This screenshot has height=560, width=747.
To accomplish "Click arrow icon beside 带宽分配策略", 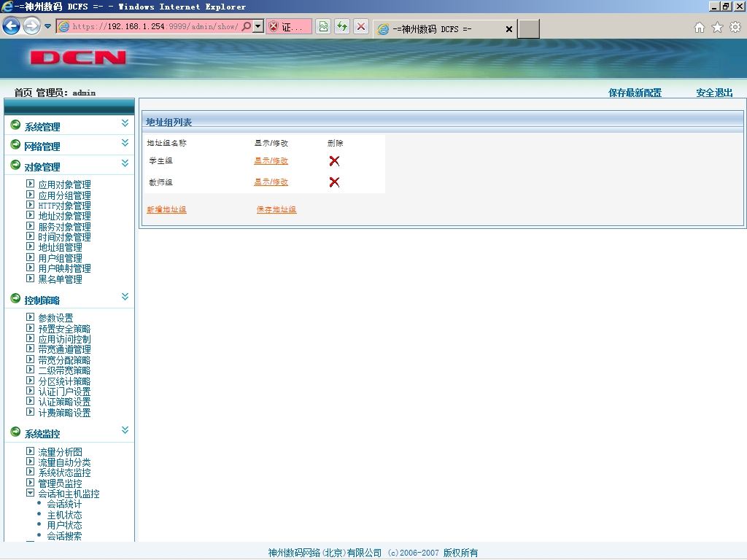I will [30, 359].
